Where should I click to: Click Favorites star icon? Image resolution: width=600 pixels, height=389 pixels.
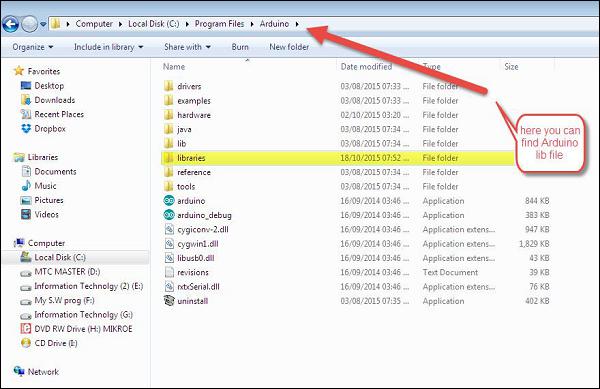19,71
